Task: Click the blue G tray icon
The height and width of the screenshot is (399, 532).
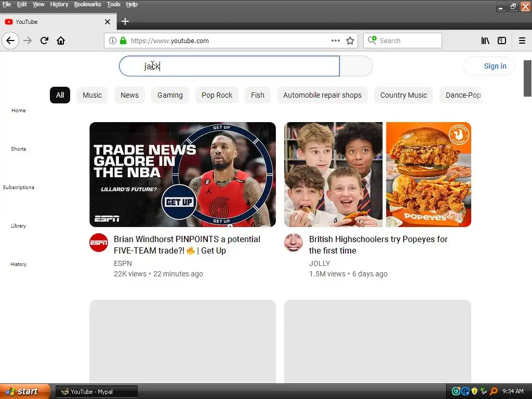Action: coord(465,392)
